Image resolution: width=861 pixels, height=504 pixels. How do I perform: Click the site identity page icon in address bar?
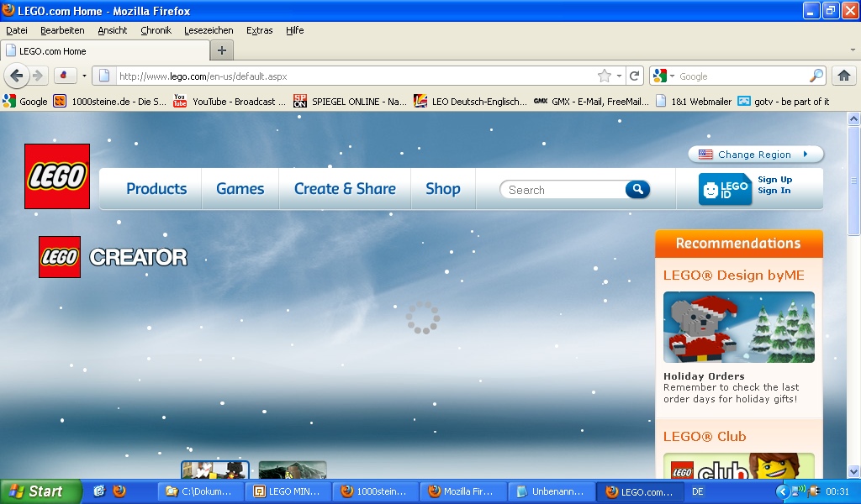[x=104, y=76]
